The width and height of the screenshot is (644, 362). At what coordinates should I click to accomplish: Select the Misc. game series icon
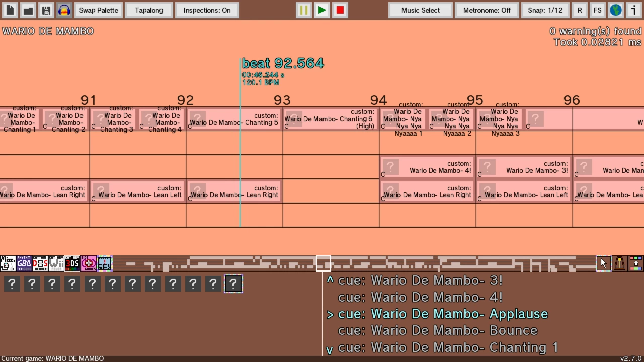click(8, 263)
